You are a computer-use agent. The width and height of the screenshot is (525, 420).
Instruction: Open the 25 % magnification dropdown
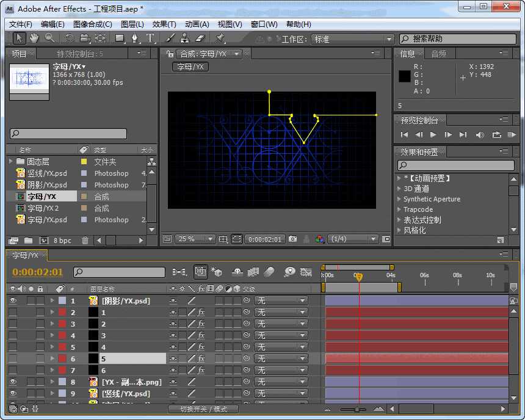click(195, 239)
